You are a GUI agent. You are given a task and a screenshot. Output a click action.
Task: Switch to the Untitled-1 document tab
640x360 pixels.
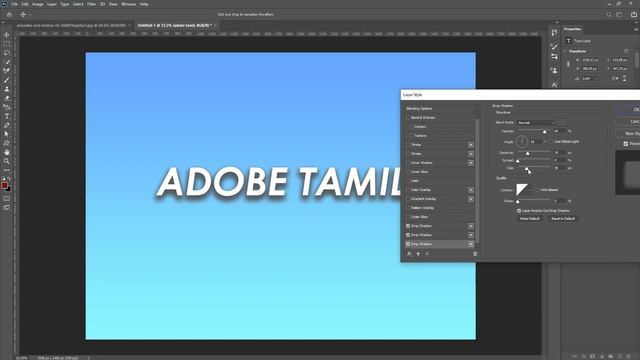(x=174, y=25)
